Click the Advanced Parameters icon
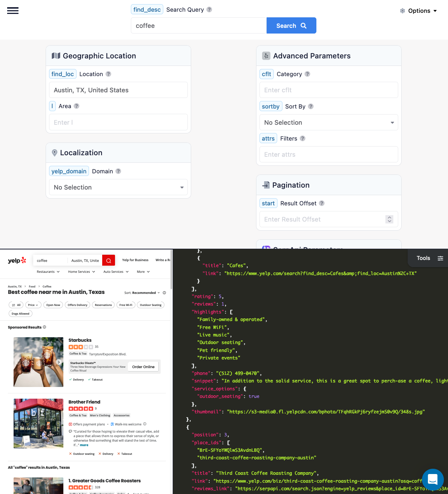This screenshot has height=494, width=448. pos(266,56)
